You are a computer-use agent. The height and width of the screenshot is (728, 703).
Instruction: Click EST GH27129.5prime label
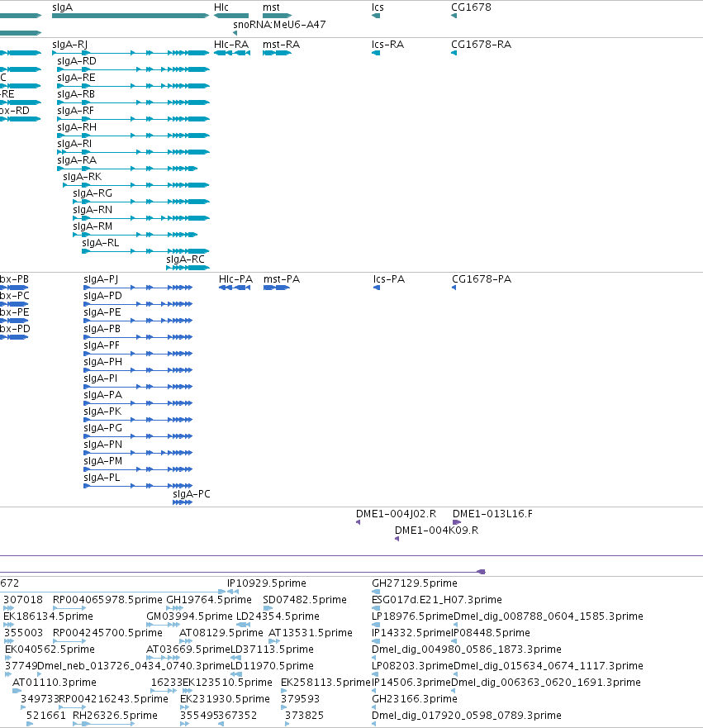[x=415, y=583]
